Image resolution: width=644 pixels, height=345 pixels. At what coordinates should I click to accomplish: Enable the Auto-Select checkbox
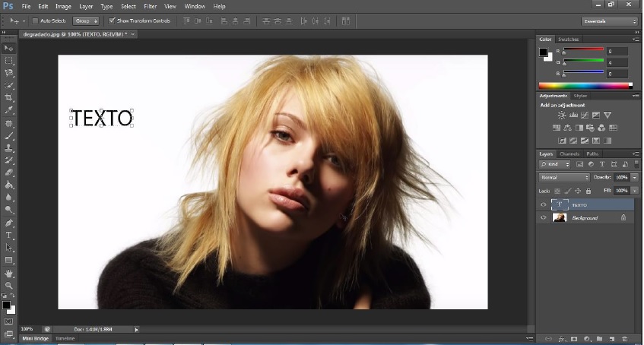[36, 21]
